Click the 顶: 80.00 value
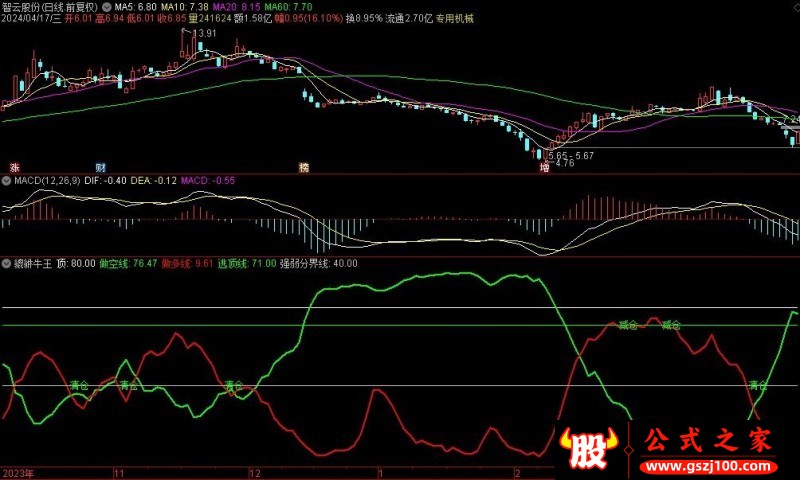Viewport: 800px width, 480px height. click(76, 264)
